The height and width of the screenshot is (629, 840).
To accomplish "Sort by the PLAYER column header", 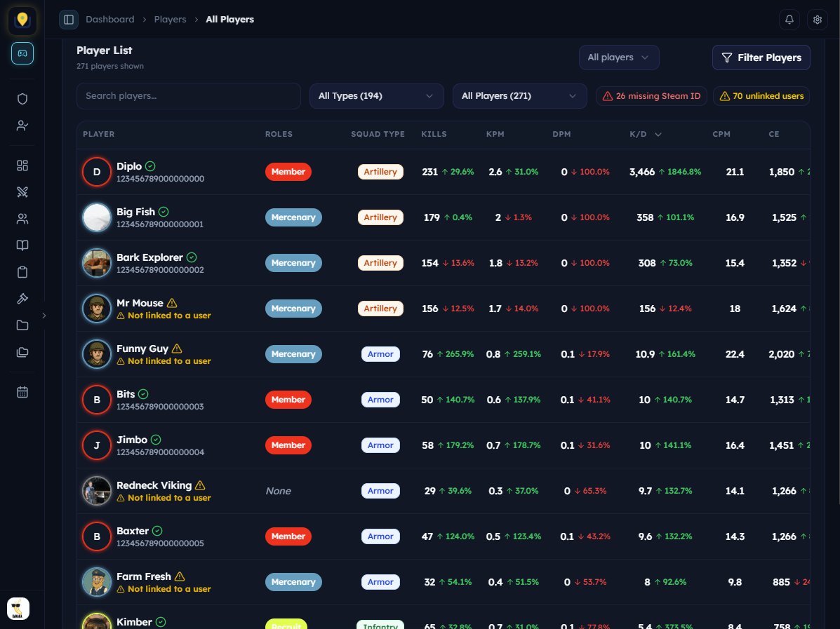I will pyautogui.click(x=98, y=135).
